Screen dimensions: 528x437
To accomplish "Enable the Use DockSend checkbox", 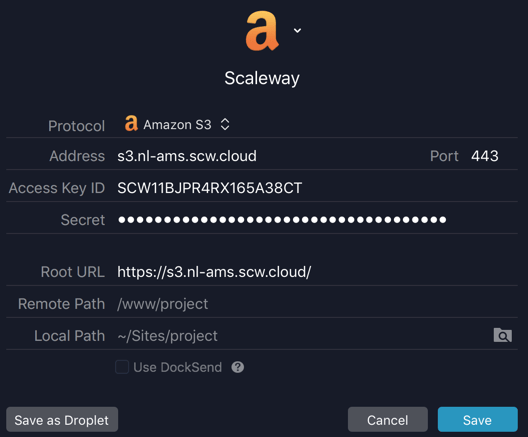I will 122,367.
